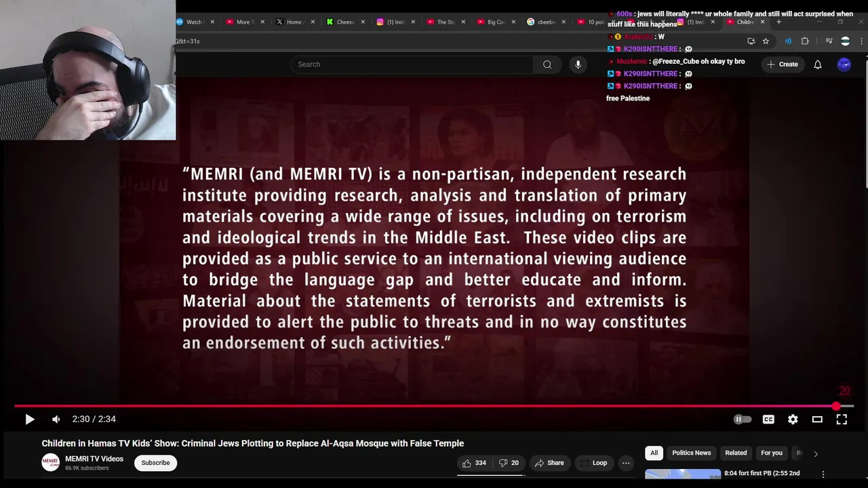The image size is (868, 488).
Task: Expand filter chips with right chevron
Action: 816,453
